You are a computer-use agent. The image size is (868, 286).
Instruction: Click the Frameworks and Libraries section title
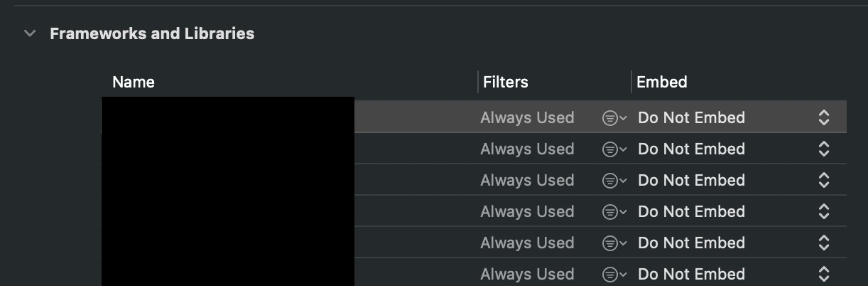[x=152, y=33]
